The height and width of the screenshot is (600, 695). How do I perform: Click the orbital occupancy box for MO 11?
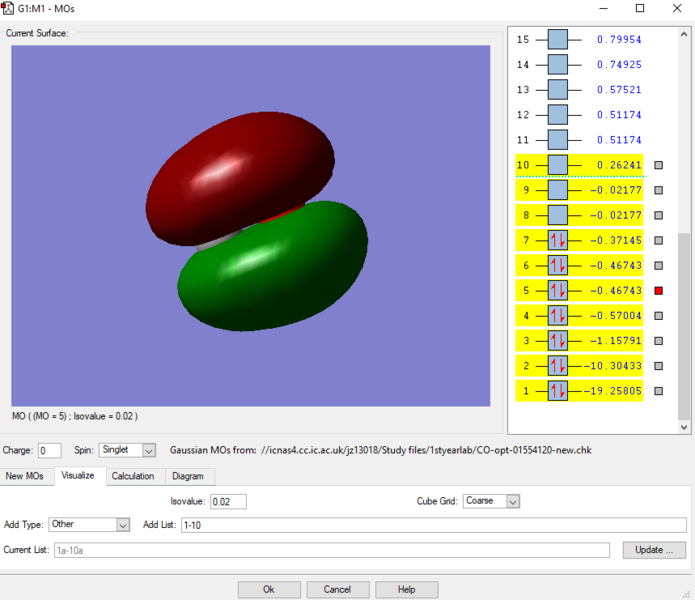[x=558, y=140]
